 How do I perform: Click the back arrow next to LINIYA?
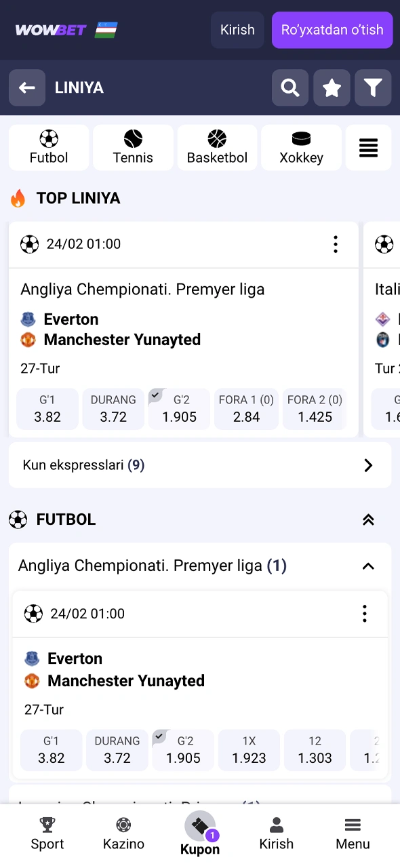click(27, 87)
